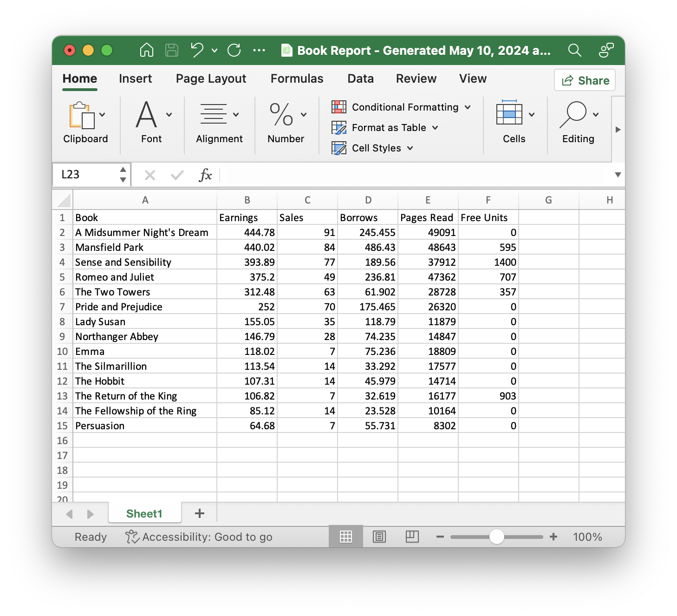Click Accessibility: Good to go status
Image resolution: width=677 pixels, height=616 pixels.
click(199, 537)
